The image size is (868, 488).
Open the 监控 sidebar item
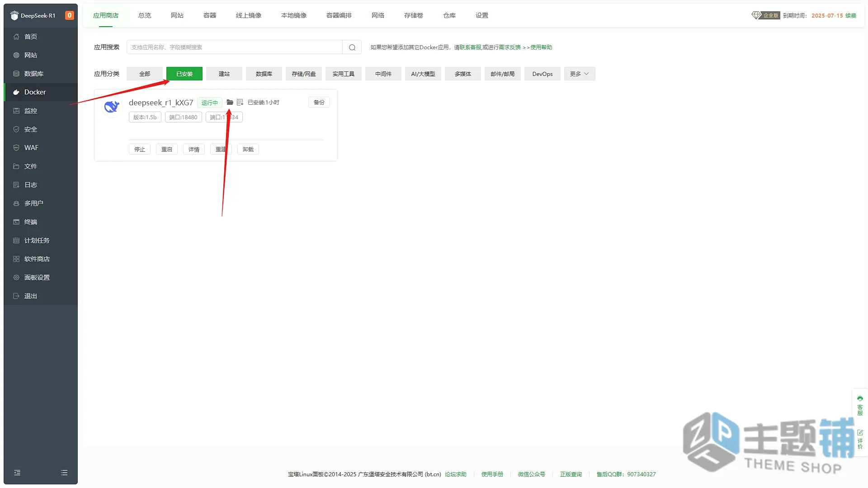[41, 111]
